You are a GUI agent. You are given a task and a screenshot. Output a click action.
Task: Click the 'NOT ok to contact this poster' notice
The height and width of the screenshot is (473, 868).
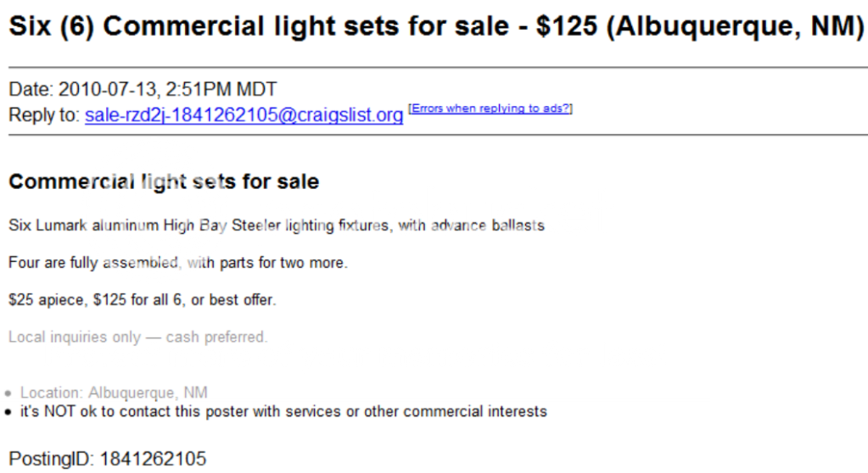pos(283,412)
